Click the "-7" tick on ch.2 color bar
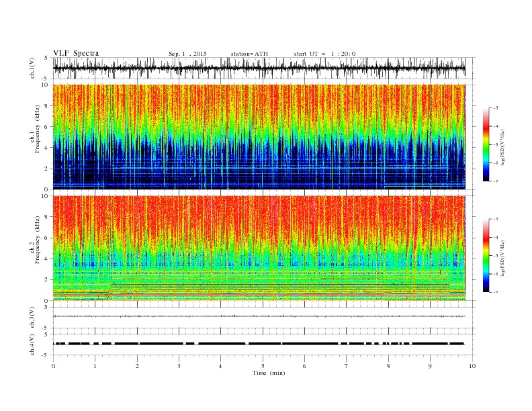 click(496, 292)
